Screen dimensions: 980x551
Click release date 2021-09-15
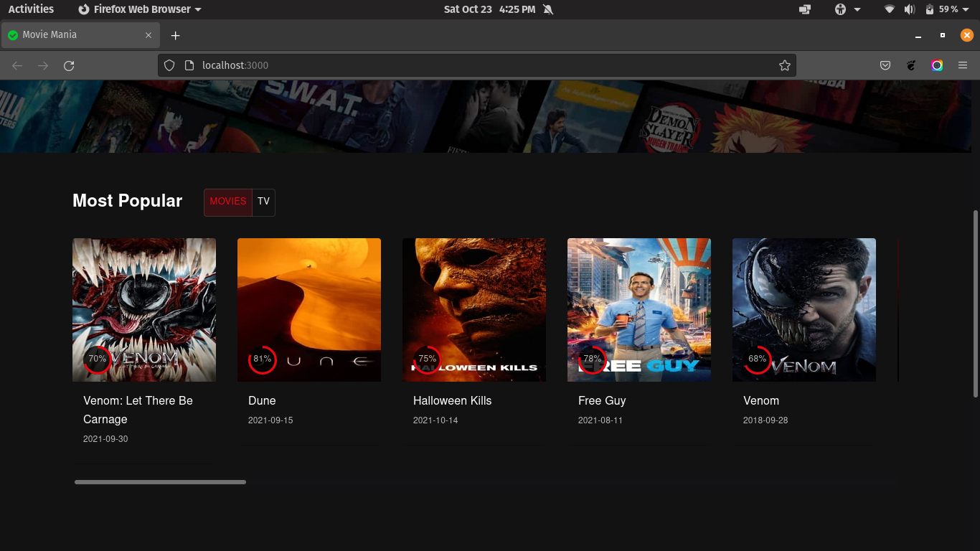pos(270,420)
